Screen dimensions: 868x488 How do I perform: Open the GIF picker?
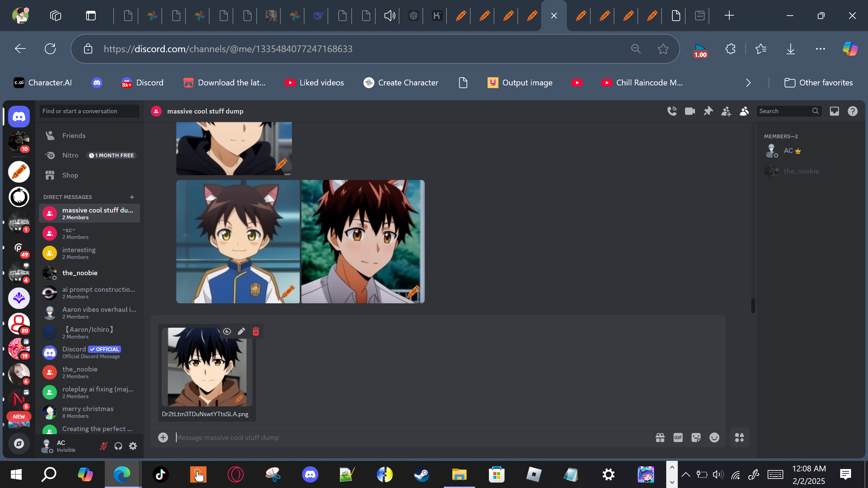pyautogui.click(x=678, y=438)
